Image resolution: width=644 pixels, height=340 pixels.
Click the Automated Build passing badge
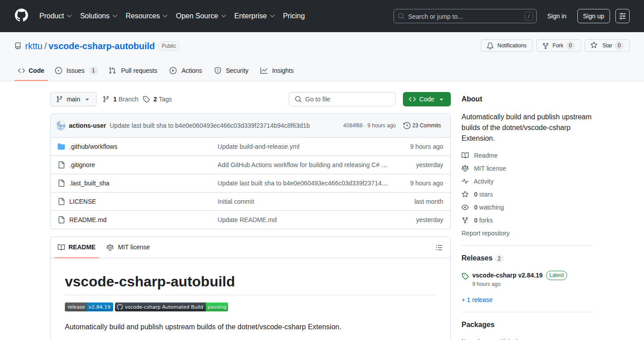172,307
